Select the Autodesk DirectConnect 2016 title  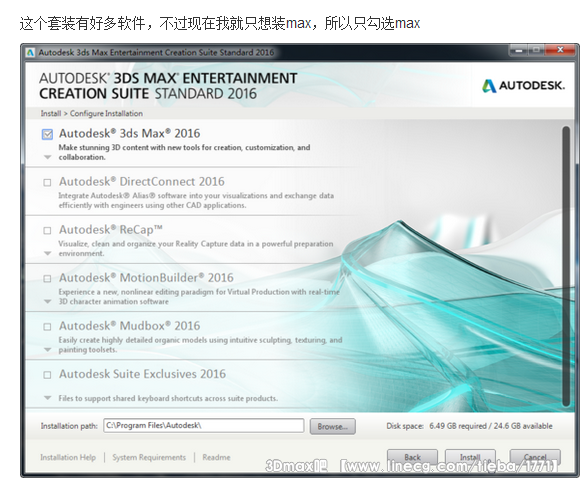pyautogui.click(x=142, y=182)
